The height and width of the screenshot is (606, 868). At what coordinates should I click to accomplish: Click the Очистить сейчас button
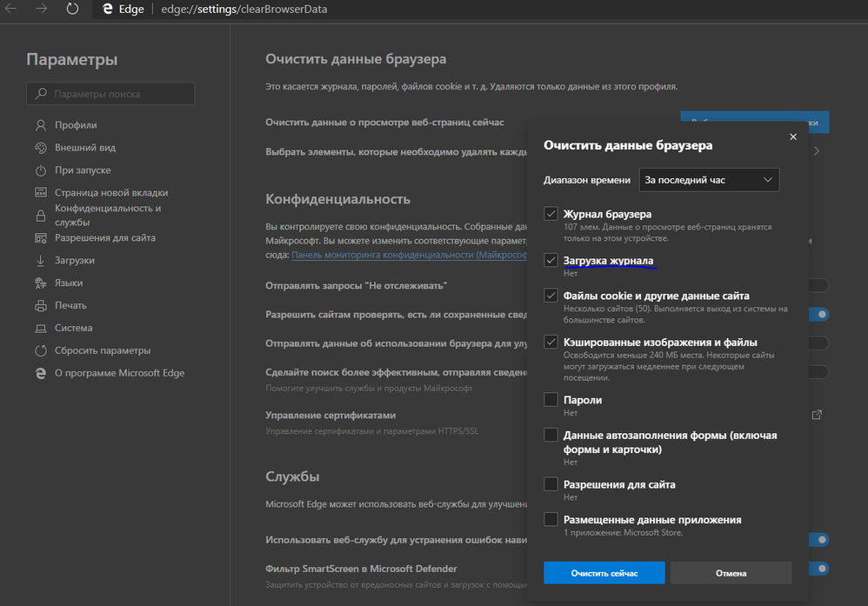pyautogui.click(x=604, y=573)
